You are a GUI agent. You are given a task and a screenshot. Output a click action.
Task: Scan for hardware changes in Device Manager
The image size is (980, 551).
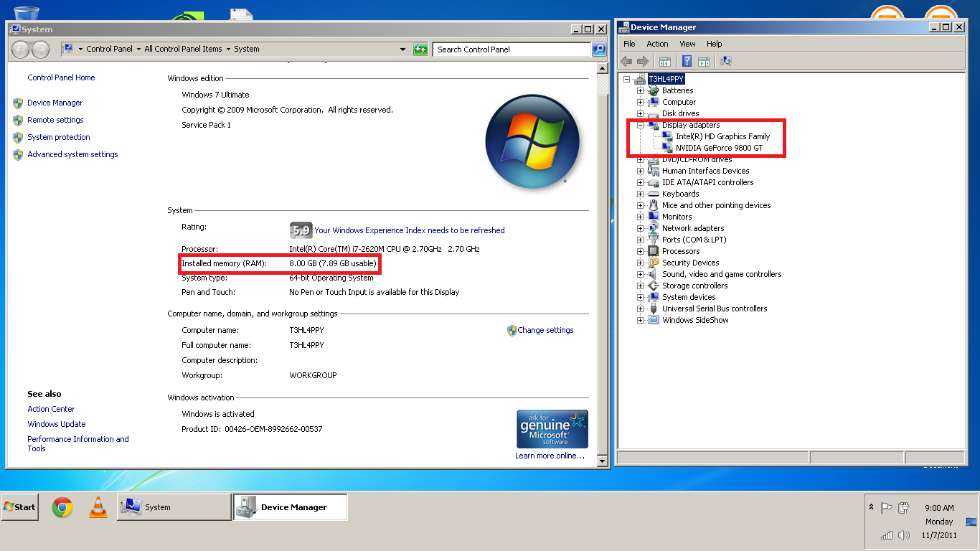[x=726, y=62]
